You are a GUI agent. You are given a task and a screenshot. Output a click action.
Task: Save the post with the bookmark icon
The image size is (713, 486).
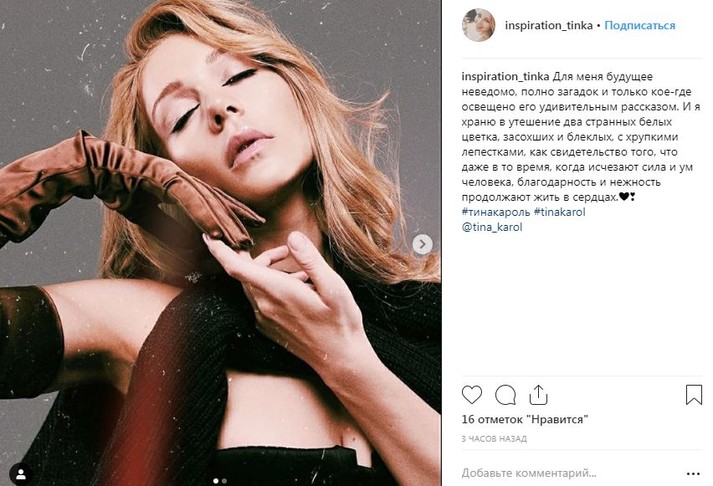693,395
